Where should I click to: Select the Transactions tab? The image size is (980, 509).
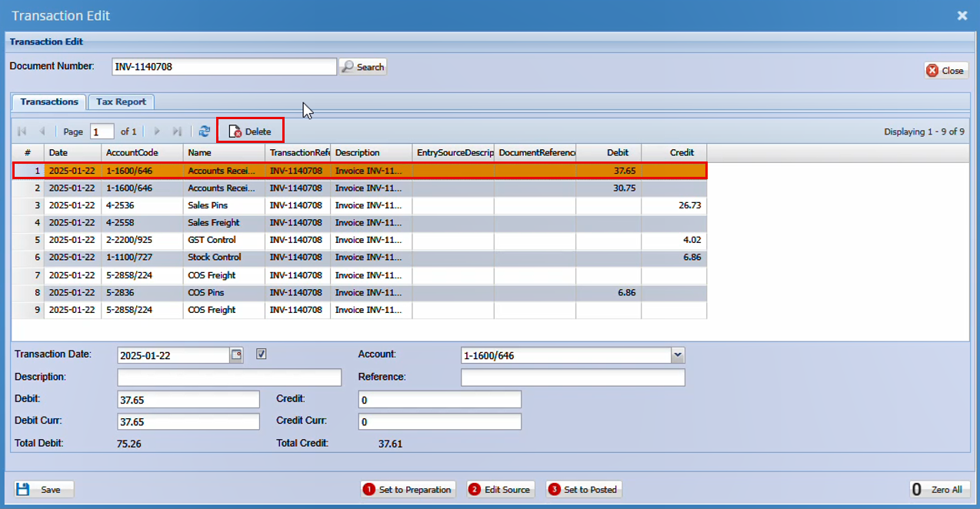[49, 101]
